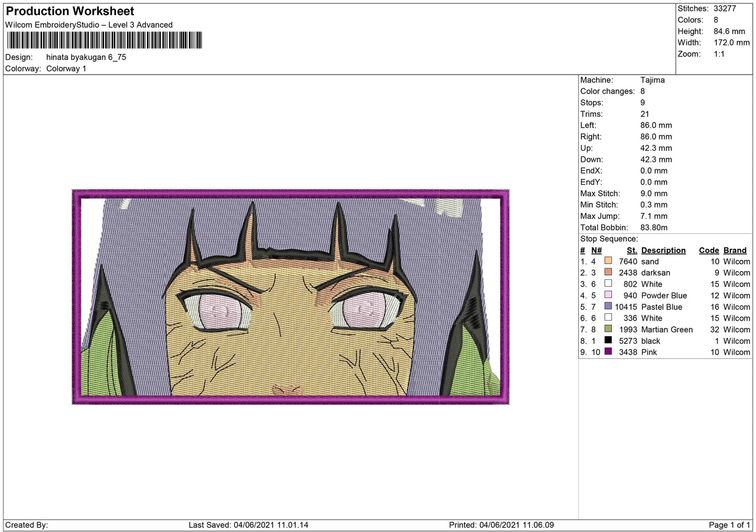Screen dimensions: 756x532
Task: Click the N# column header
Action: tap(596, 251)
